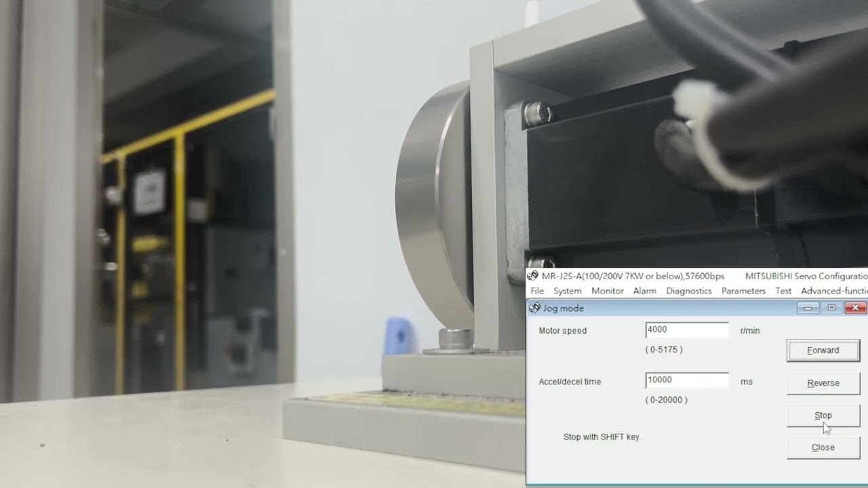868x488 pixels.
Task: Click the 'Accel/decel time' label
Action: [x=570, y=382]
